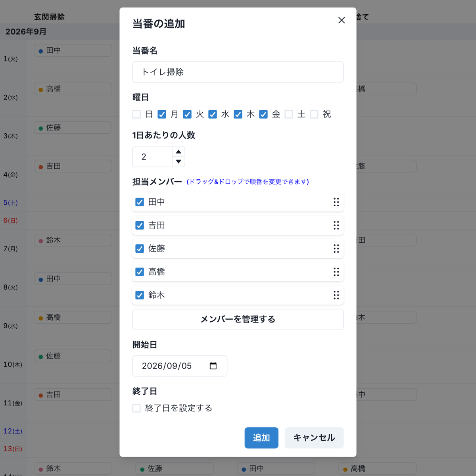The height and width of the screenshot is (476, 476).
Task: Decrease people per day with down arrow
Action: (178, 161)
